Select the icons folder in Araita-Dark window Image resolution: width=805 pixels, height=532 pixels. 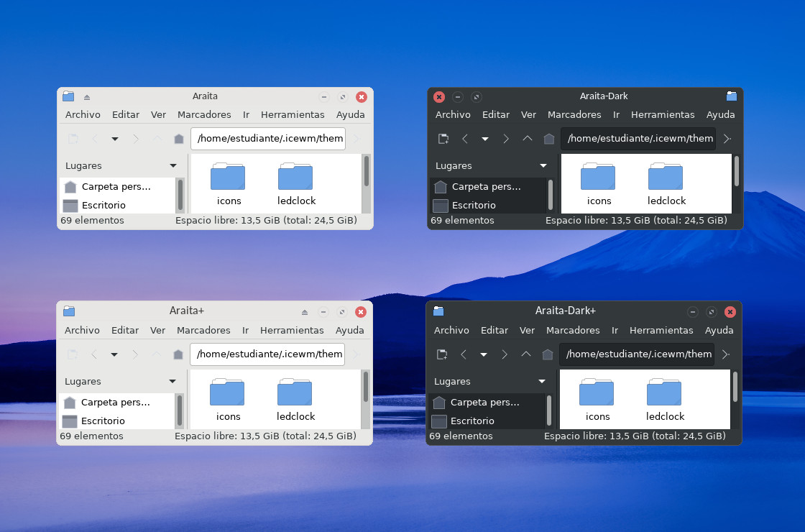pos(599,184)
